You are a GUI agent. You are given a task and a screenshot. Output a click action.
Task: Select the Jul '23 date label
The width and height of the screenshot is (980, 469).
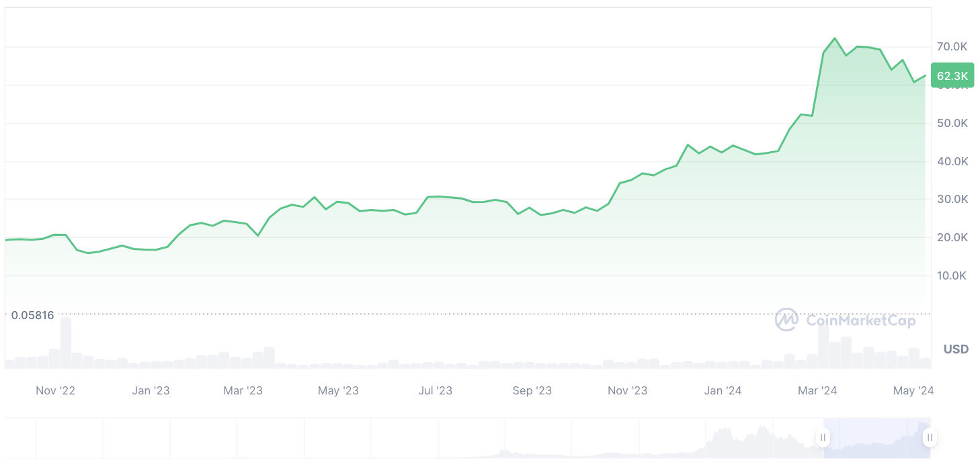tap(436, 391)
